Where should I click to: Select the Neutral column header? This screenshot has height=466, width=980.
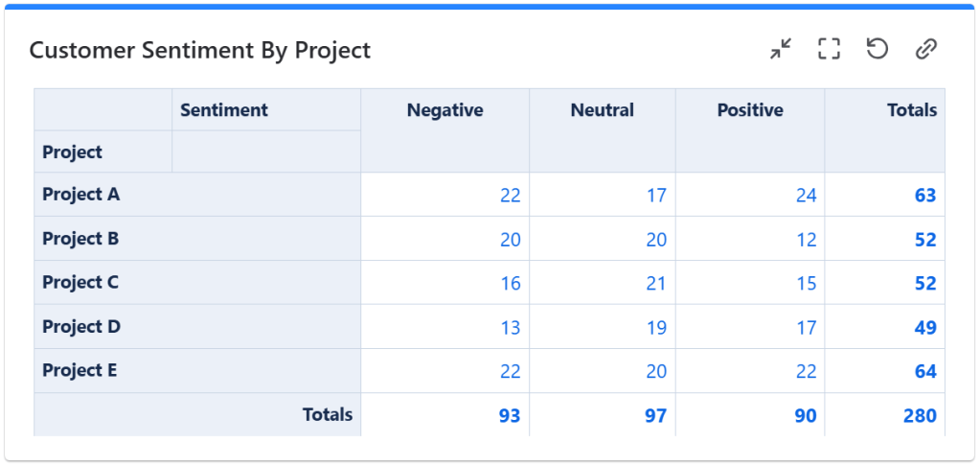click(x=602, y=110)
